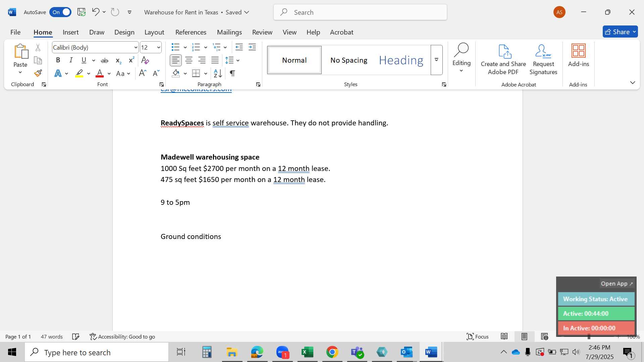The width and height of the screenshot is (644, 362).
Task: Open bullet list style dropdown arrow
Action: 185,47
